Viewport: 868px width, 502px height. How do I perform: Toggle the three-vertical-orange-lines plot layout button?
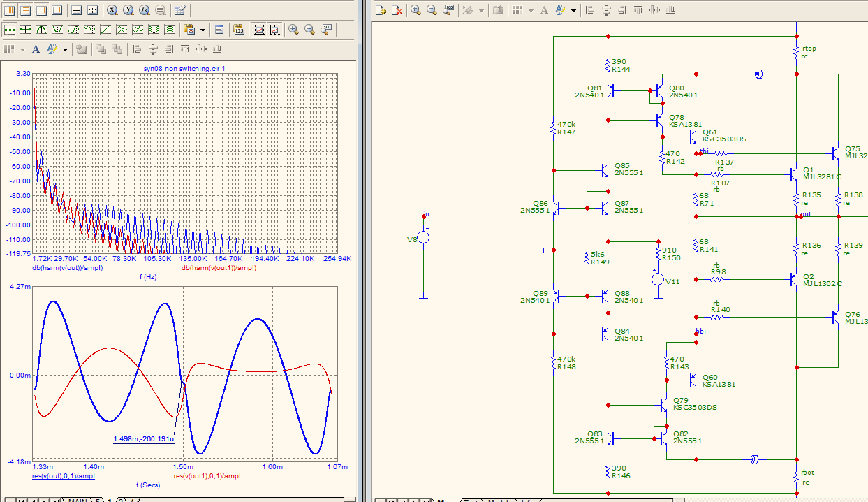pyautogui.click(x=42, y=10)
